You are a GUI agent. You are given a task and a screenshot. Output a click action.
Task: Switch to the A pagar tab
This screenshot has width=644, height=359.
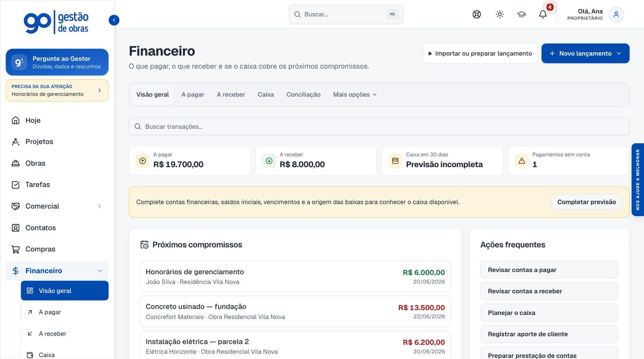click(193, 95)
